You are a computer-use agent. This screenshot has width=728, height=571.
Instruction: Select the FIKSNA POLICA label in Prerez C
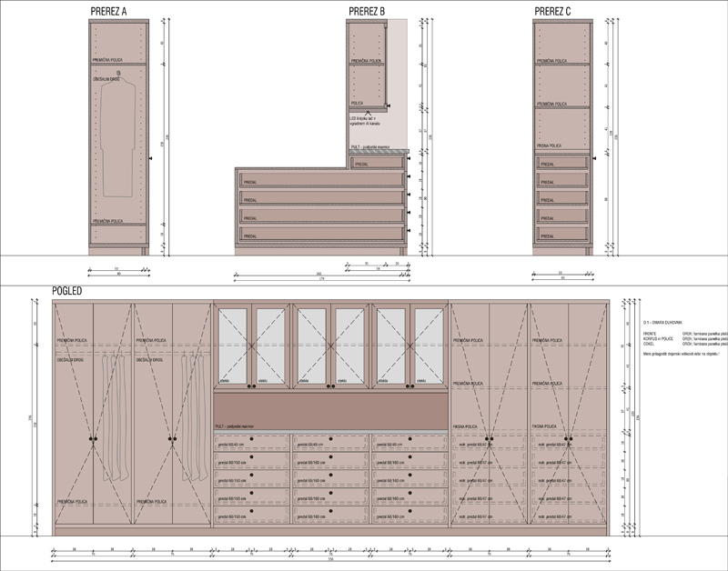pyautogui.click(x=550, y=145)
